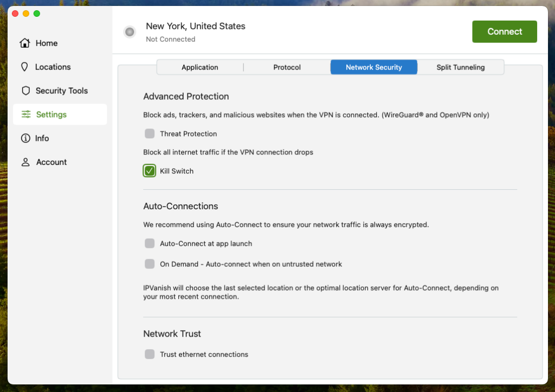Open the Home label in the sidebar
Image resolution: width=555 pixels, height=392 pixels.
point(47,43)
